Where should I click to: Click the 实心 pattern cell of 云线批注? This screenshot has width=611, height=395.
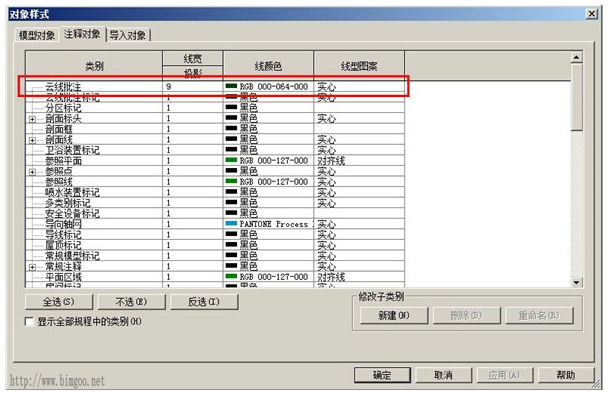pos(359,86)
